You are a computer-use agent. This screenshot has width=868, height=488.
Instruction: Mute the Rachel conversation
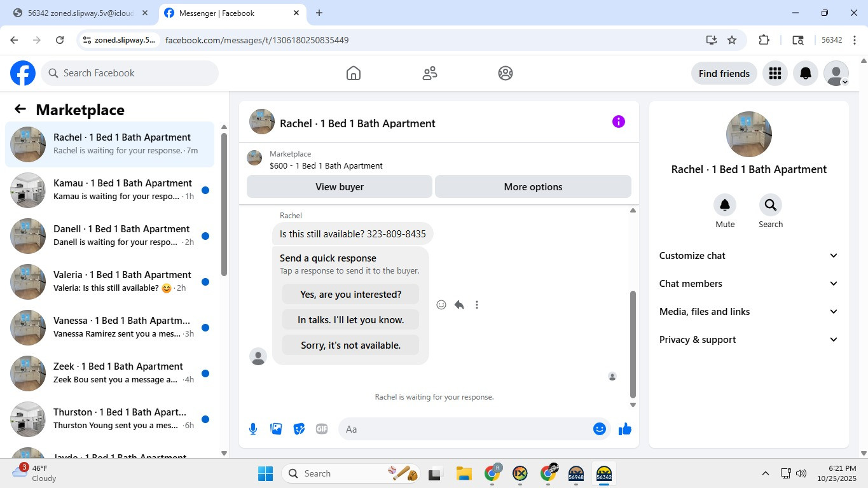point(725,205)
